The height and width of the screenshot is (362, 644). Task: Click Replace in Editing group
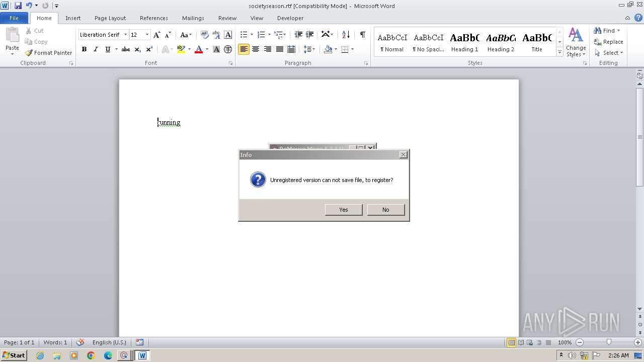click(608, 42)
